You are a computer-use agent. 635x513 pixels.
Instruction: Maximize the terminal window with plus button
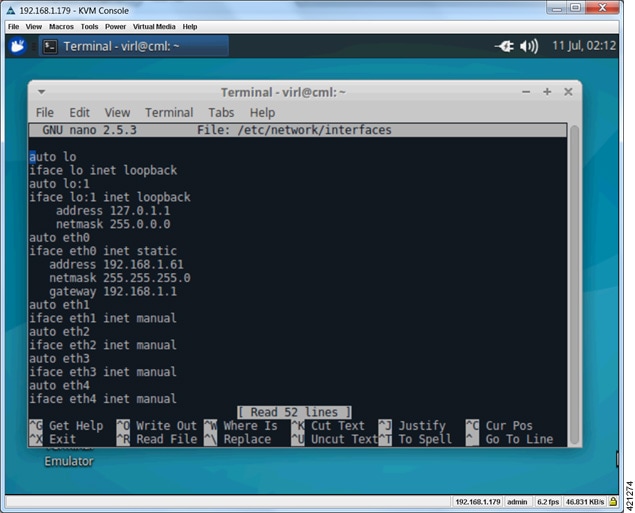pyautogui.click(x=547, y=92)
